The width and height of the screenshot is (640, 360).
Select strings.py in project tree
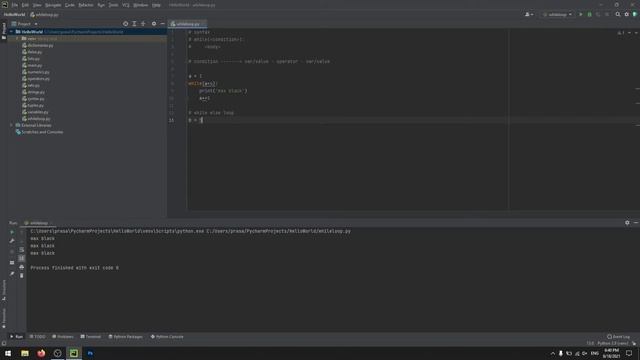click(33, 92)
